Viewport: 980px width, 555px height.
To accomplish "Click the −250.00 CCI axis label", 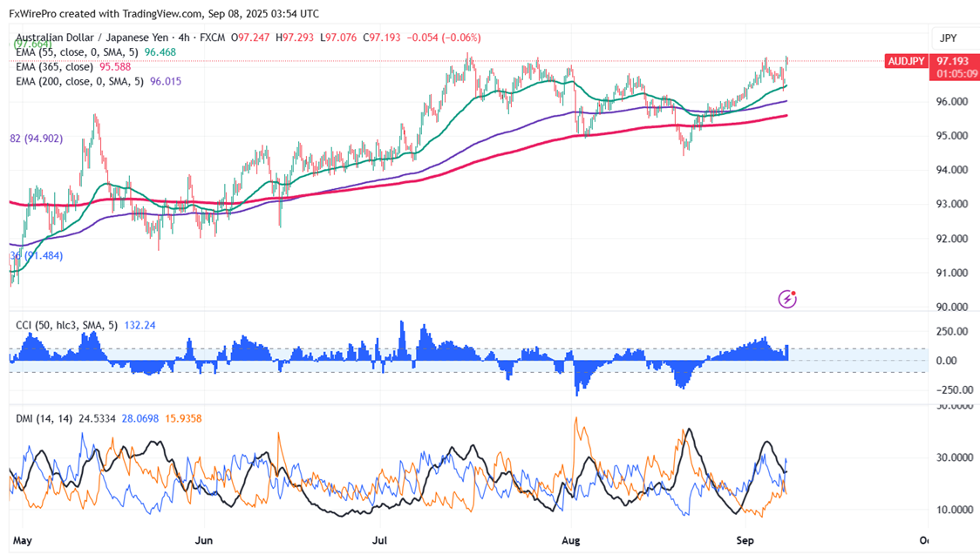I will (x=955, y=390).
